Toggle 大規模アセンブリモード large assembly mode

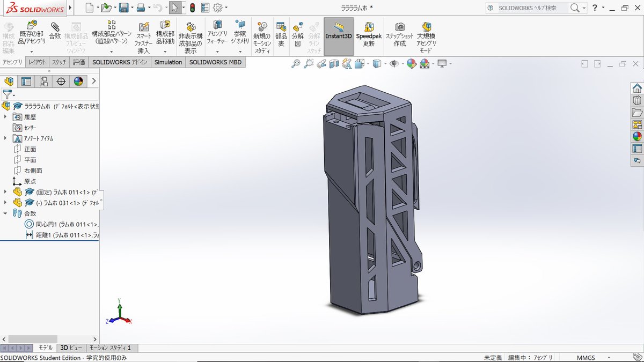[x=427, y=38]
